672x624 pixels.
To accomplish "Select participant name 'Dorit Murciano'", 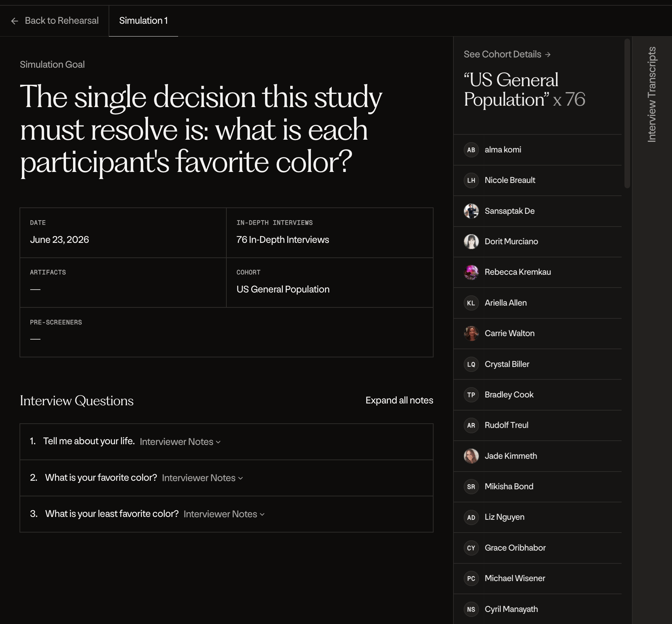I will pyautogui.click(x=512, y=242).
